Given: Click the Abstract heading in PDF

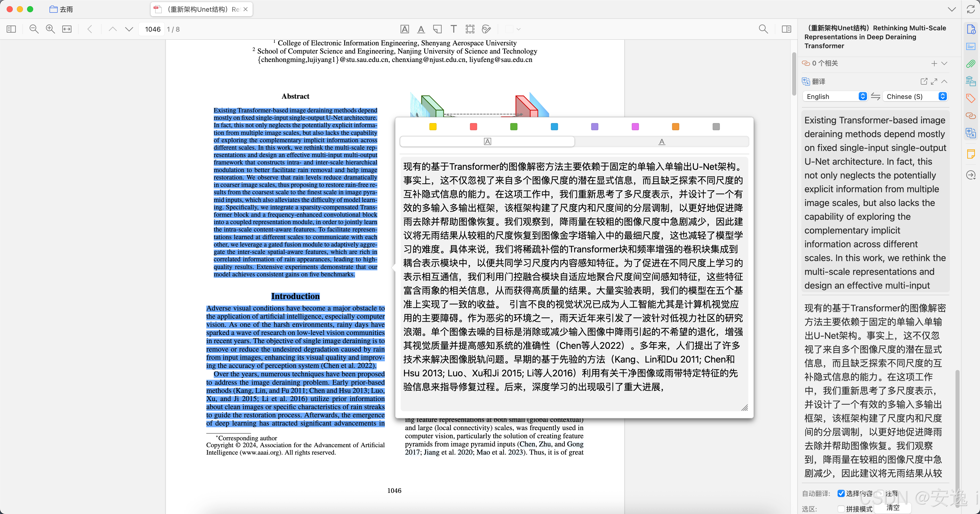Looking at the screenshot, I should pyautogui.click(x=295, y=96).
